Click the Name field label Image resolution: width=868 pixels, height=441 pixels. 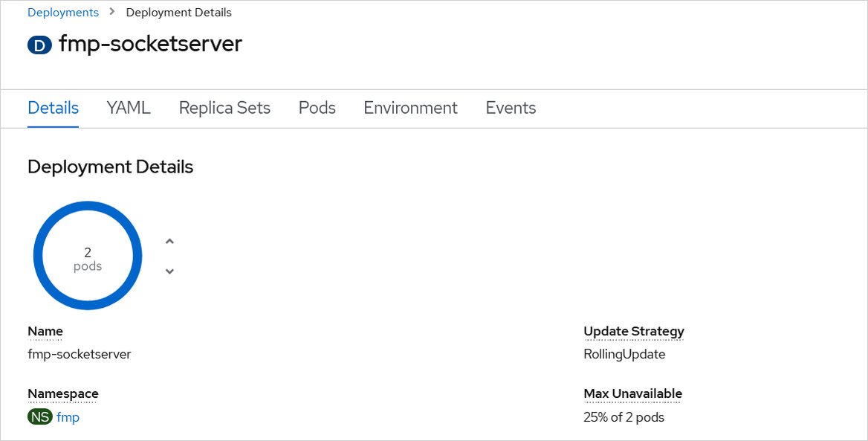point(45,332)
